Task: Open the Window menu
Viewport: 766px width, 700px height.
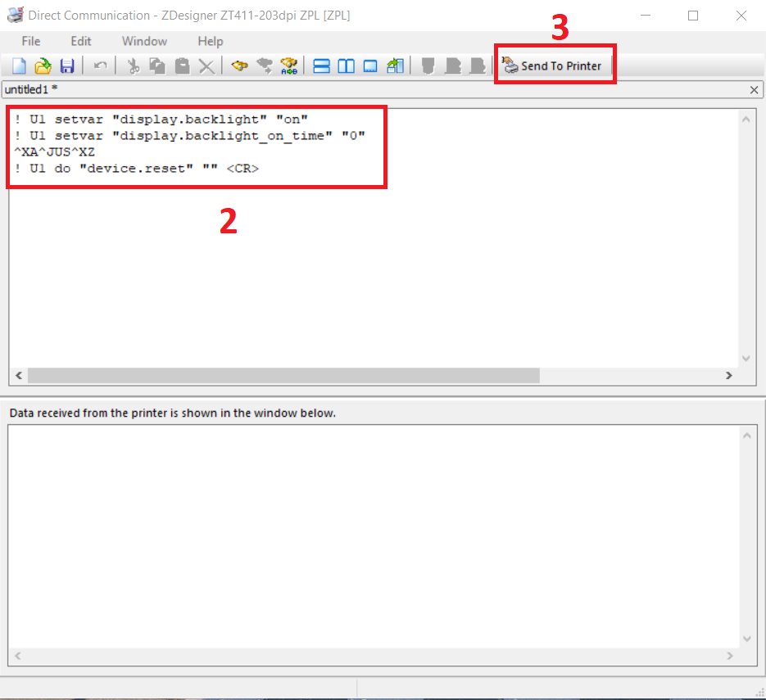Action: click(x=144, y=41)
